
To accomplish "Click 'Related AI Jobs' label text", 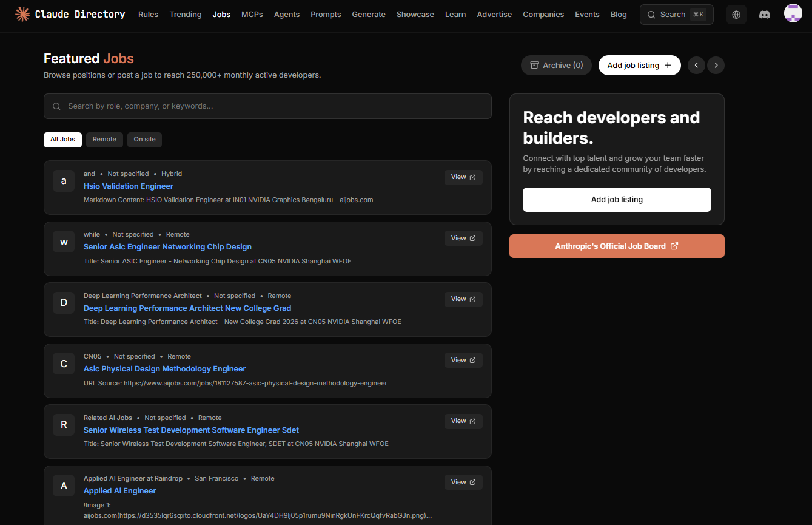I will tap(108, 418).
